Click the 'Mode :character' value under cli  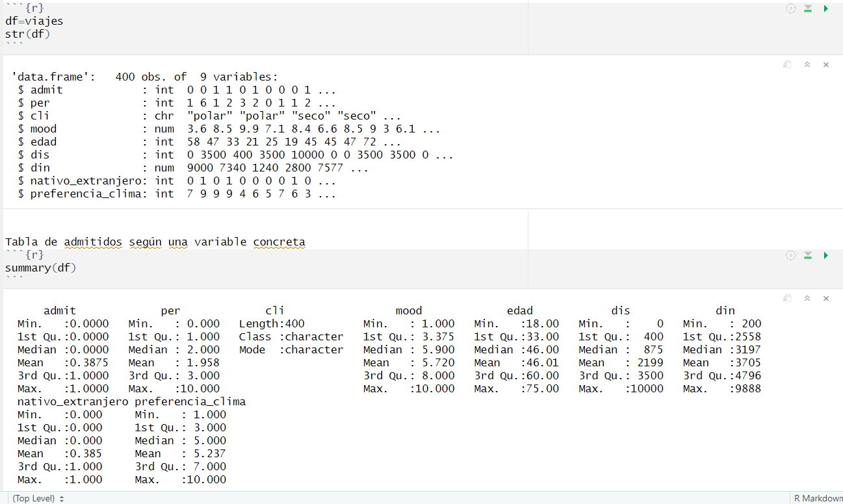(x=291, y=349)
